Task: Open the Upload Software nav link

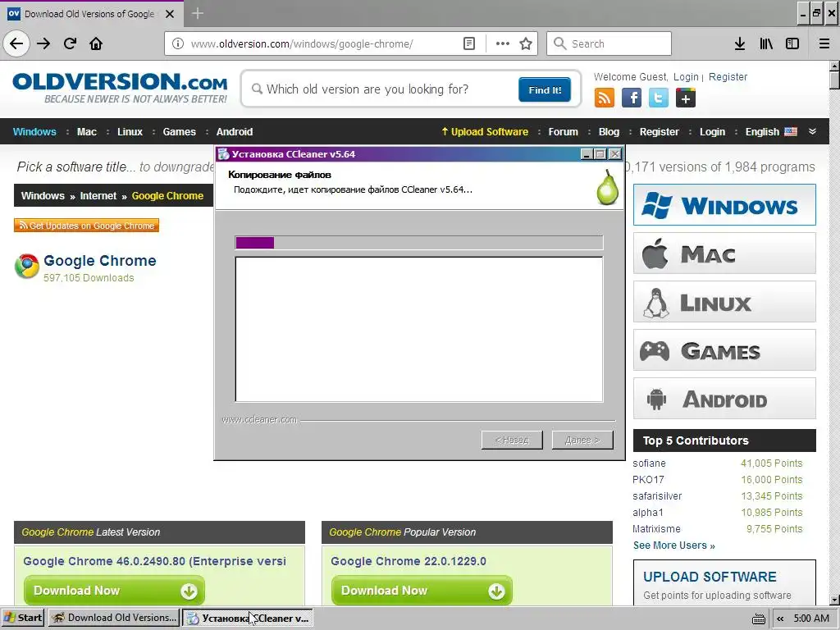Action: tap(485, 132)
